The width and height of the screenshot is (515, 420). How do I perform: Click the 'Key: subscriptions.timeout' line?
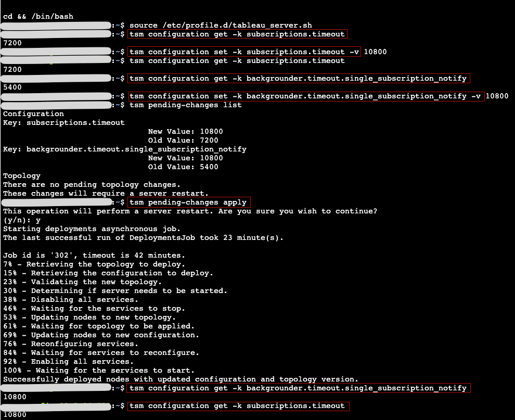pos(63,122)
